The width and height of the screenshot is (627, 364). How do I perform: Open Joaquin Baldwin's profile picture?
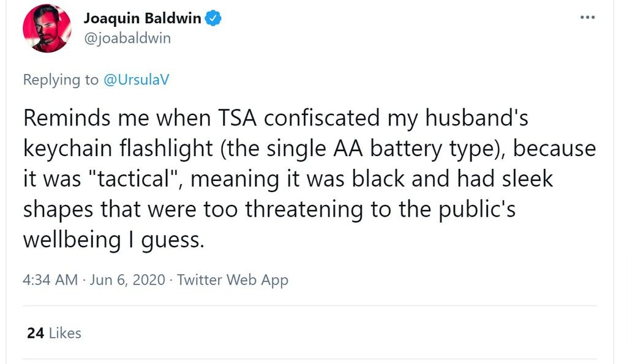coord(47,28)
